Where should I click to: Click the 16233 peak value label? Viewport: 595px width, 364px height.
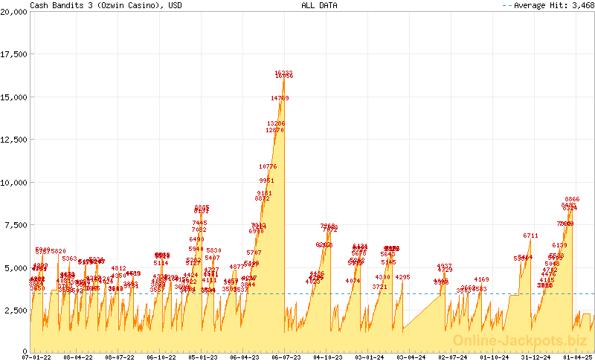283,73
